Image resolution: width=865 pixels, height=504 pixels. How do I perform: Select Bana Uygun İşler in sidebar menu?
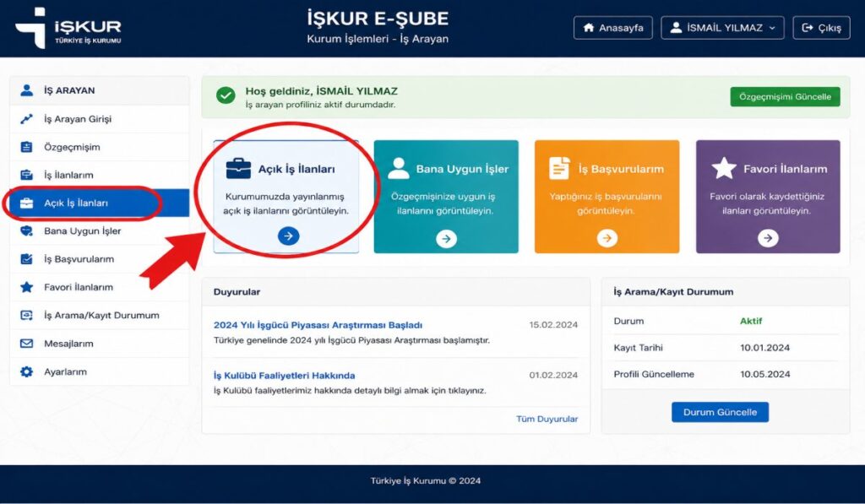click(x=100, y=231)
